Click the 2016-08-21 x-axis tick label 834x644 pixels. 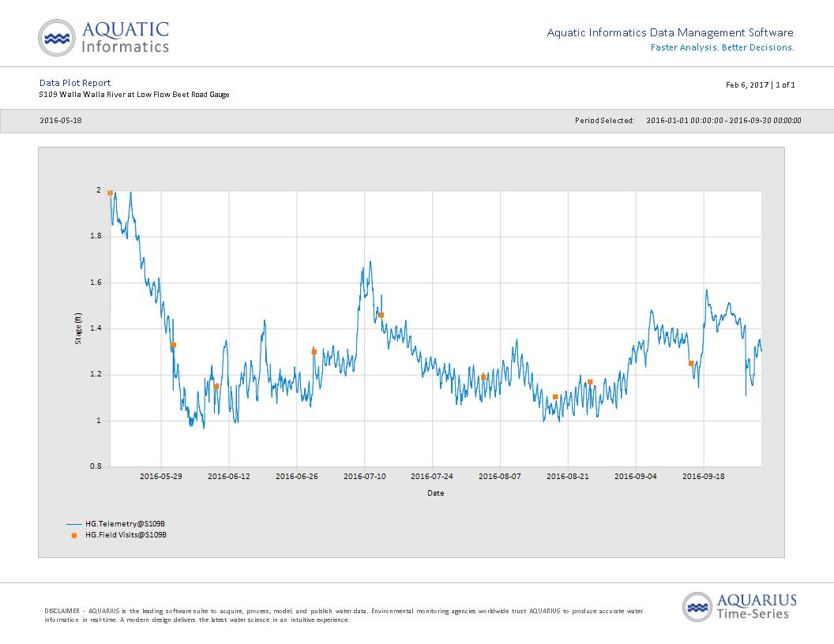[568, 476]
